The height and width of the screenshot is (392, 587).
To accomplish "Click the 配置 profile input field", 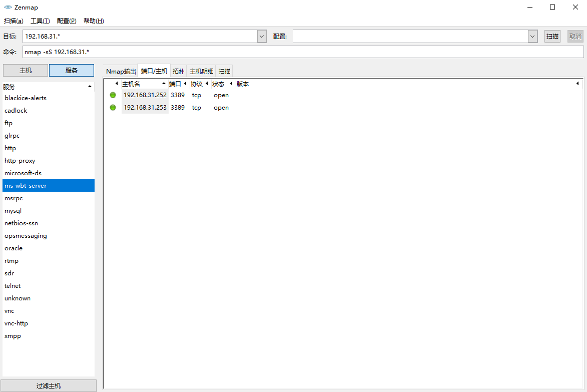I will pos(410,37).
